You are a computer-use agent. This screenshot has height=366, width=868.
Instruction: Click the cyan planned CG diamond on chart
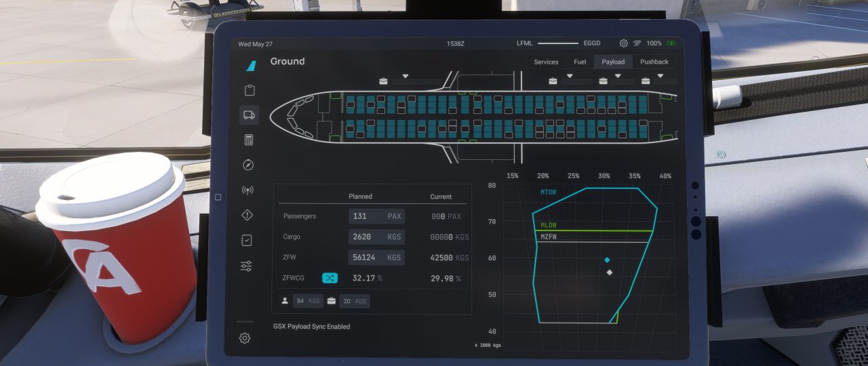607,260
